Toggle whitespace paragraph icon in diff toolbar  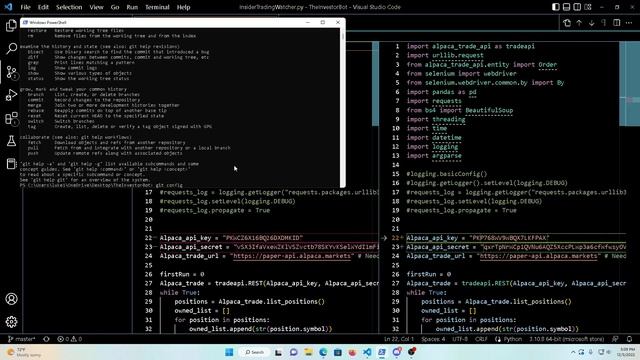point(604,23)
